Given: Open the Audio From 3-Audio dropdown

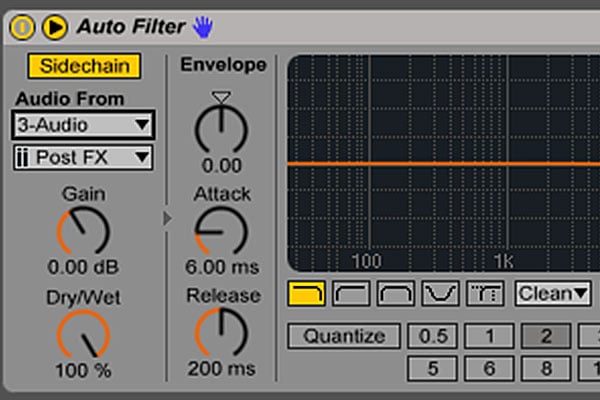Looking at the screenshot, I should pos(83,125).
